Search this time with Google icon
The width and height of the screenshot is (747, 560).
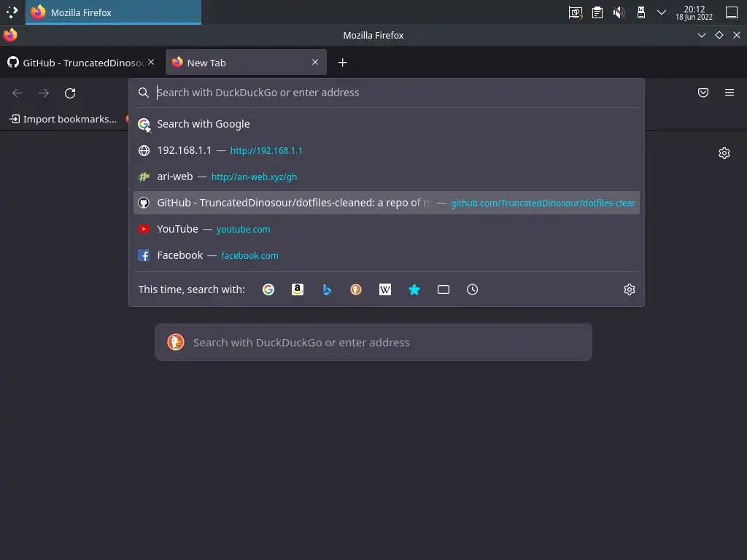click(x=268, y=289)
